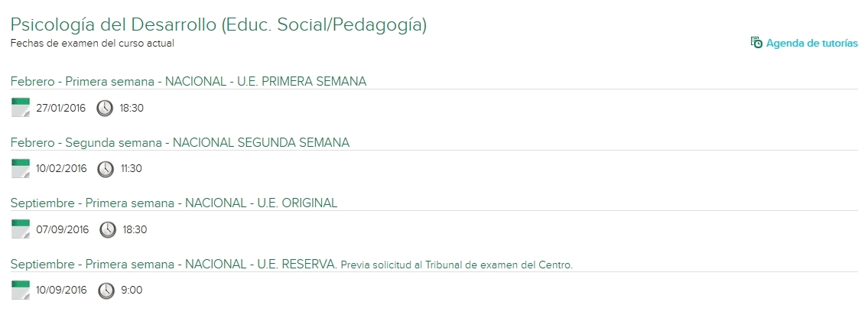Click the Previa solicitud al Tribunal note
868x328 pixels.
(457, 265)
